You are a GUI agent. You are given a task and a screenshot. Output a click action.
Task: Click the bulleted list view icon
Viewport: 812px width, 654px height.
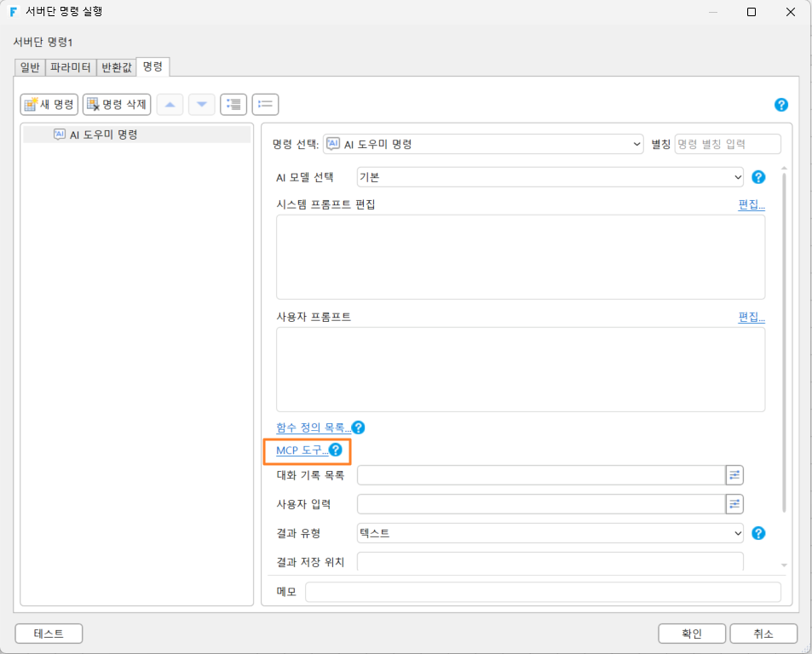[x=265, y=105]
